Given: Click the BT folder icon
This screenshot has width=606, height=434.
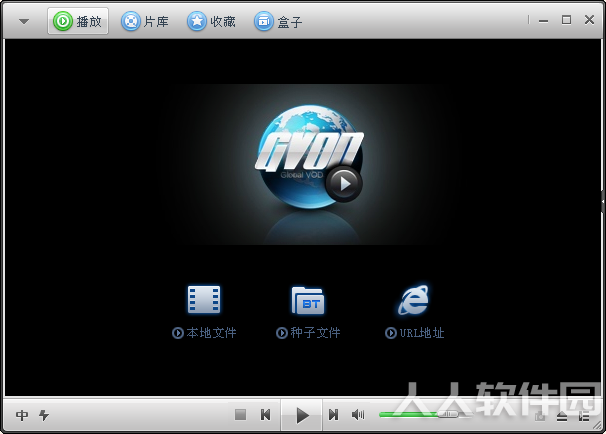Looking at the screenshot, I should coord(308,300).
